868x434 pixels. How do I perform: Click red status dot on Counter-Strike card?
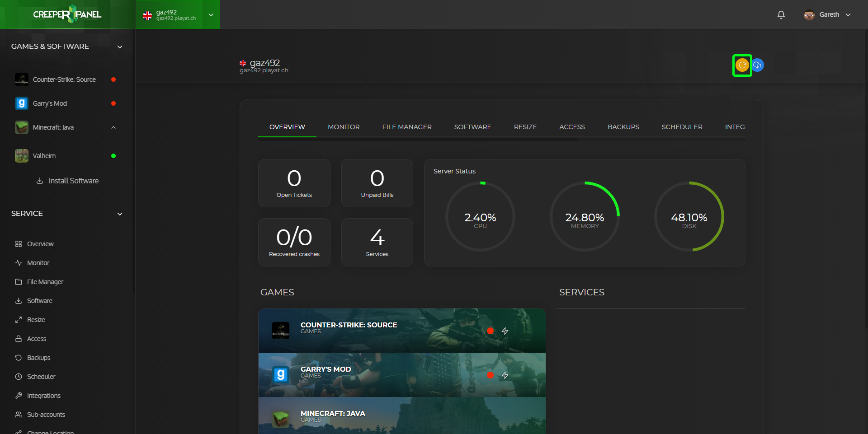[490, 331]
